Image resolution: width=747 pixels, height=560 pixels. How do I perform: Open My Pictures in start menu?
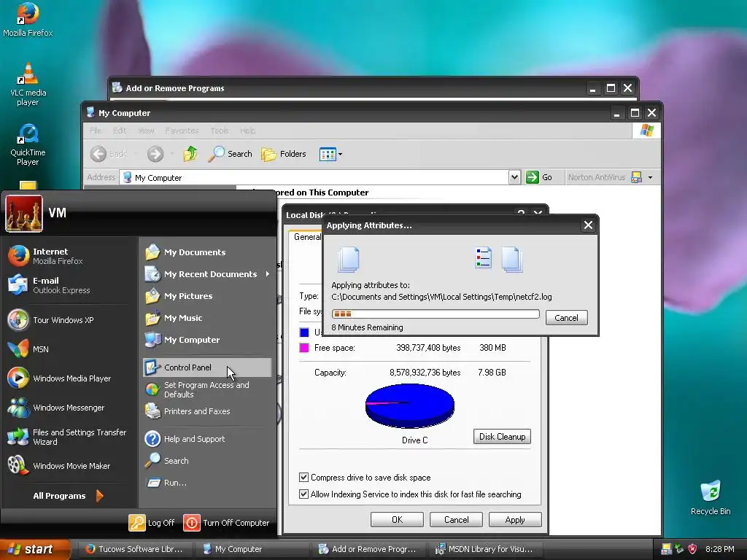[x=206, y=296]
